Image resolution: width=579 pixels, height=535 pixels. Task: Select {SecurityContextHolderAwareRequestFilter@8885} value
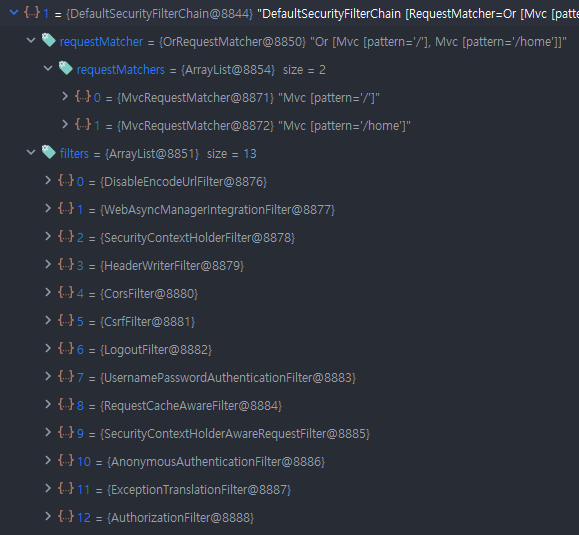click(x=235, y=433)
